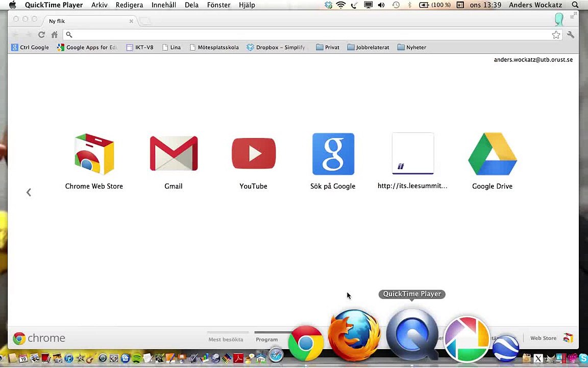Open the QuickTime Player application menu
Viewport: 588px width, 368px height.
[x=54, y=5]
